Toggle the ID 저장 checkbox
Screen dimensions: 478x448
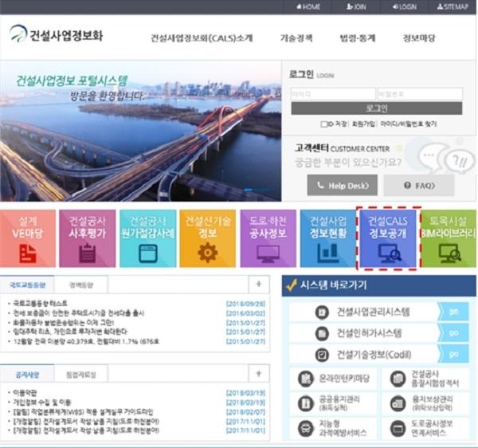323,124
